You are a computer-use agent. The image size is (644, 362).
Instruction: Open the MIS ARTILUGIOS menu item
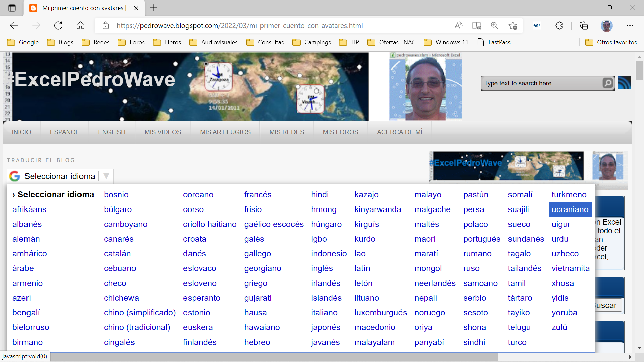tap(225, 132)
